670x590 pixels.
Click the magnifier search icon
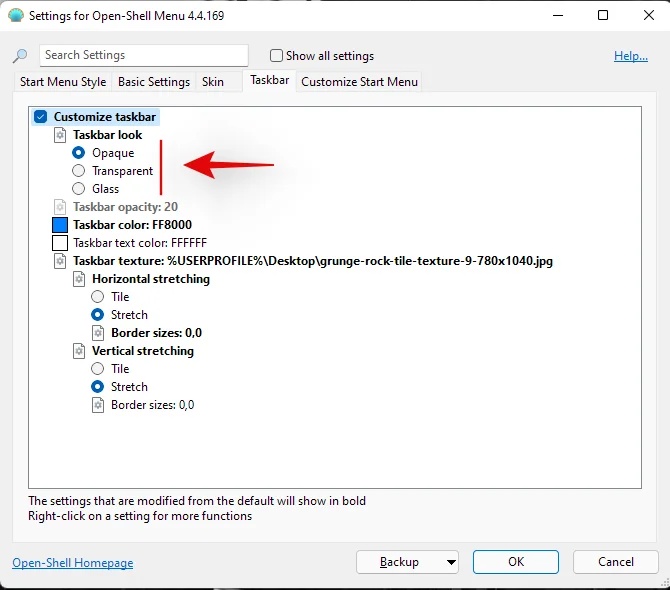(x=20, y=56)
